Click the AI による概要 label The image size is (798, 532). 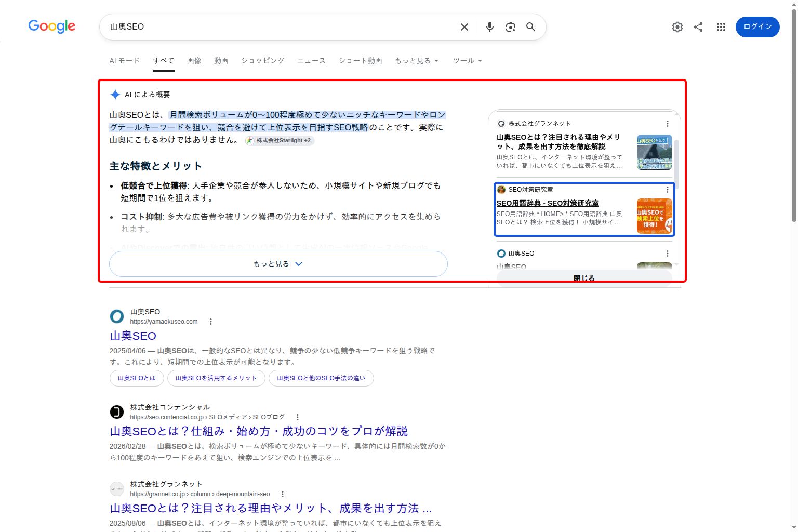148,95
